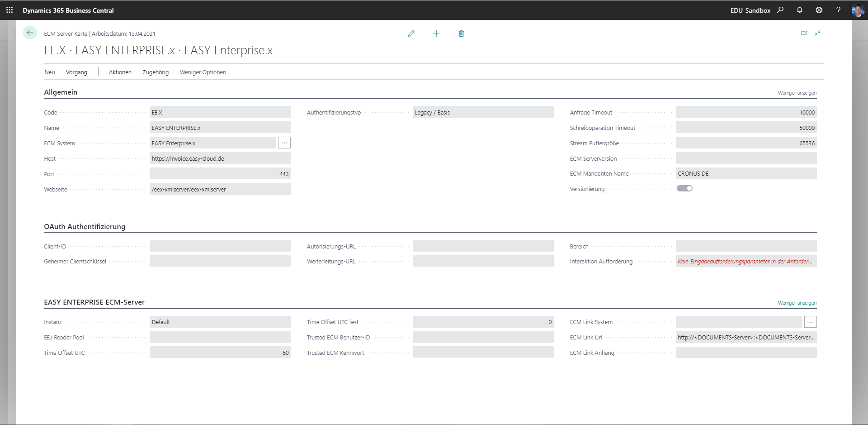Click the ECM System field
Screen dimensions: 868x425
212,143
